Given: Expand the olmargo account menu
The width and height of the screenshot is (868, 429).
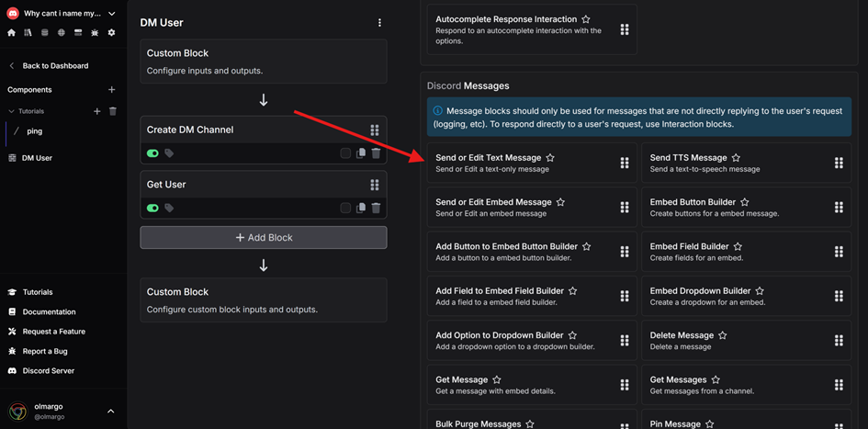Looking at the screenshot, I should tap(111, 412).
